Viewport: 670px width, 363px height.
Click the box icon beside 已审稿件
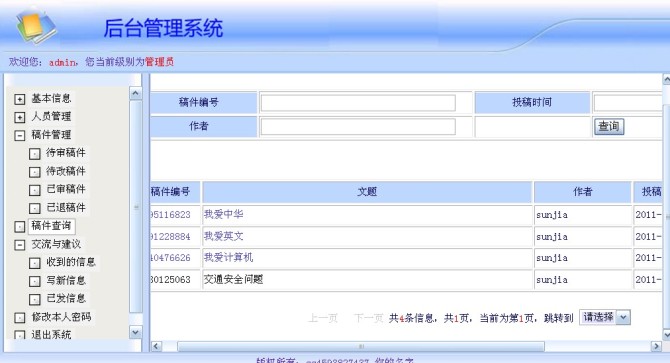pos(35,190)
